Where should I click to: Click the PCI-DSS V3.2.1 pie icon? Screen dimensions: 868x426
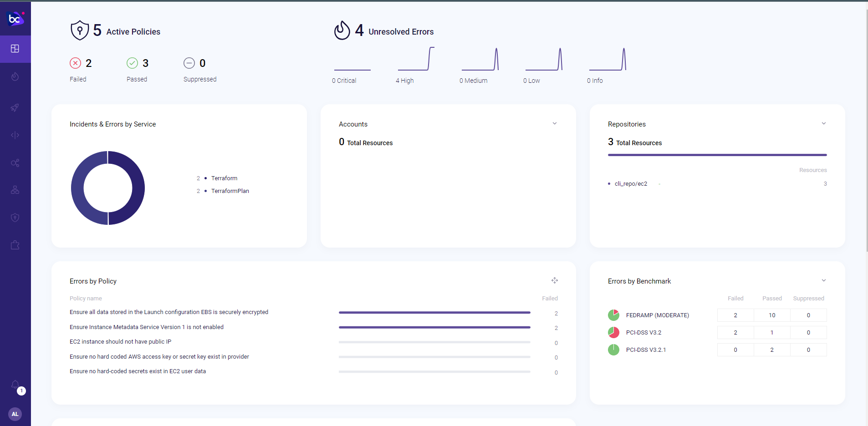[x=614, y=350]
